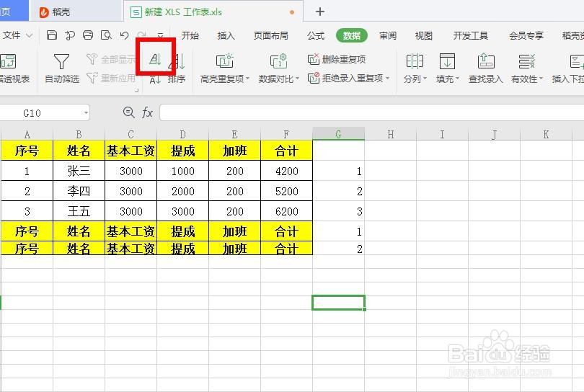Select the active cell G10
This screenshot has width=584, height=392.
(339, 303)
